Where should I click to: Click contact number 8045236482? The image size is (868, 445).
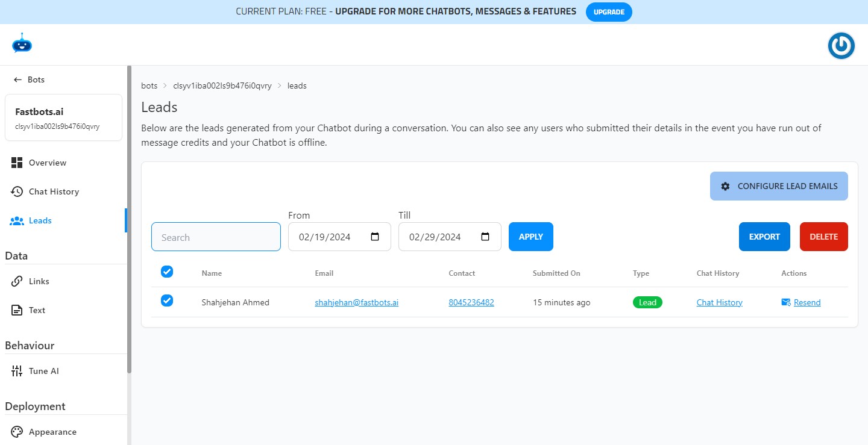[471, 302]
